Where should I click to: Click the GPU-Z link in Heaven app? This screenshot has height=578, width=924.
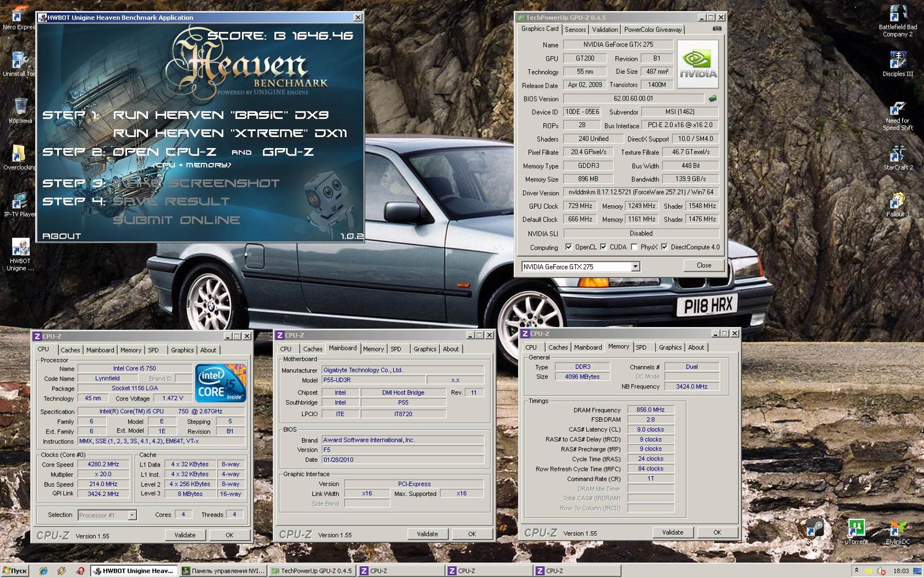pos(288,152)
